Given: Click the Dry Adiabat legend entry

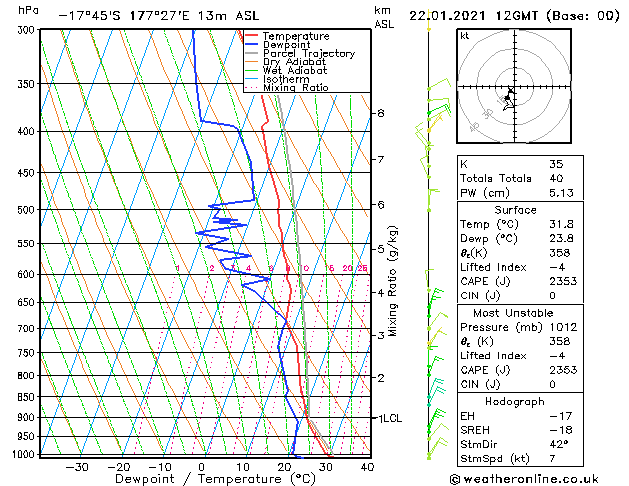Looking at the screenshot, I should coord(286,62).
